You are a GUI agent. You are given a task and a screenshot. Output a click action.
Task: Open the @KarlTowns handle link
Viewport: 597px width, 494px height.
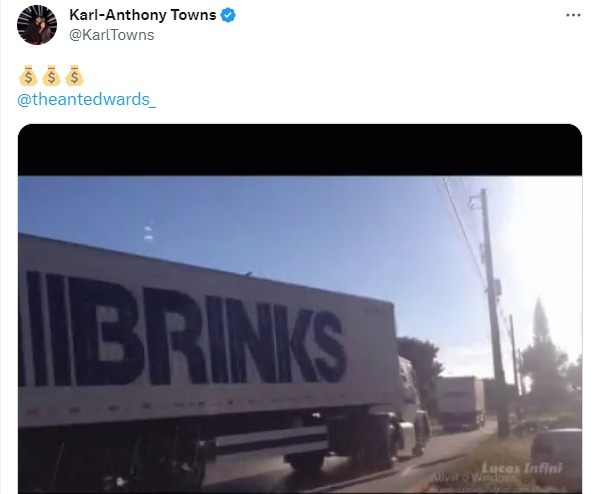[112, 35]
